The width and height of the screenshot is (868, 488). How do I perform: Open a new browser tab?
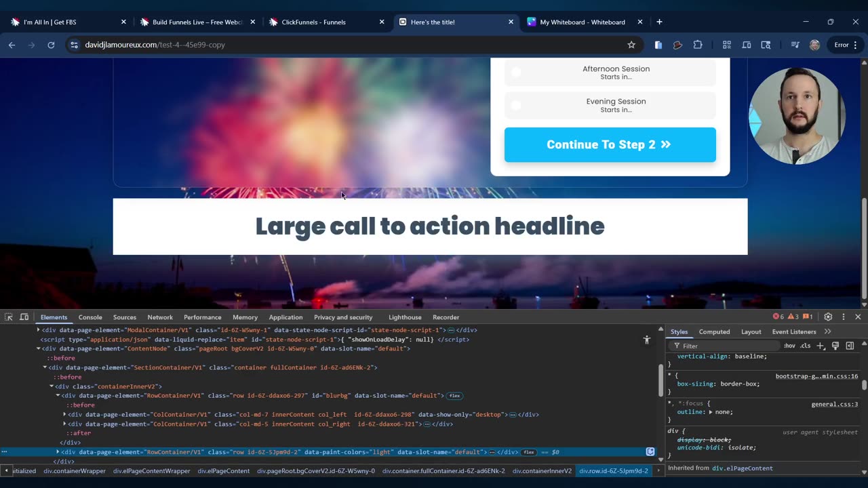point(659,22)
